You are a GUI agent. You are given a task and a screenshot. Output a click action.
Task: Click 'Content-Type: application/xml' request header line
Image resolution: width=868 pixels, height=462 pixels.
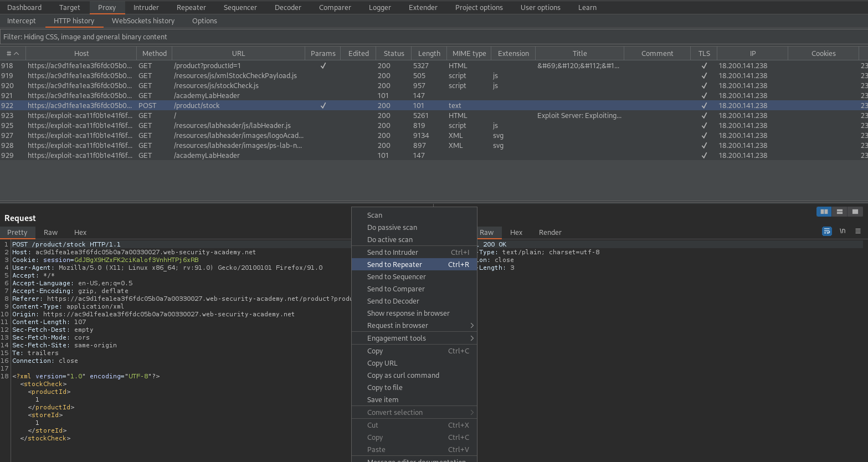tap(68, 306)
